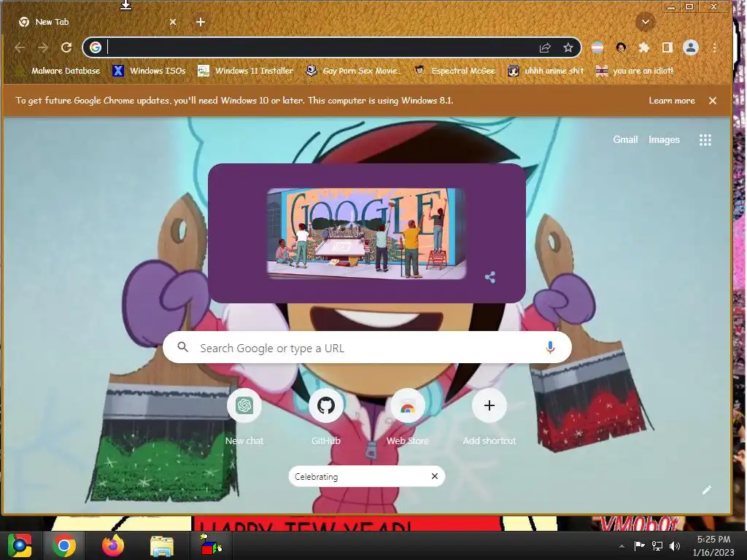This screenshot has width=747, height=560.
Task: Open the Chrome profile avatar
Action: point(690,47)
